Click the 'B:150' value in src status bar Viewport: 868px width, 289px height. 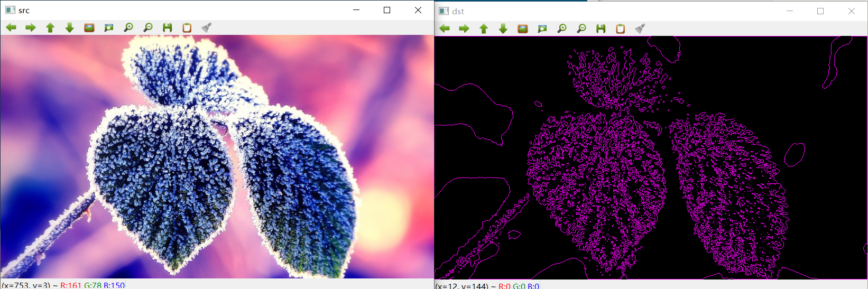114,285
